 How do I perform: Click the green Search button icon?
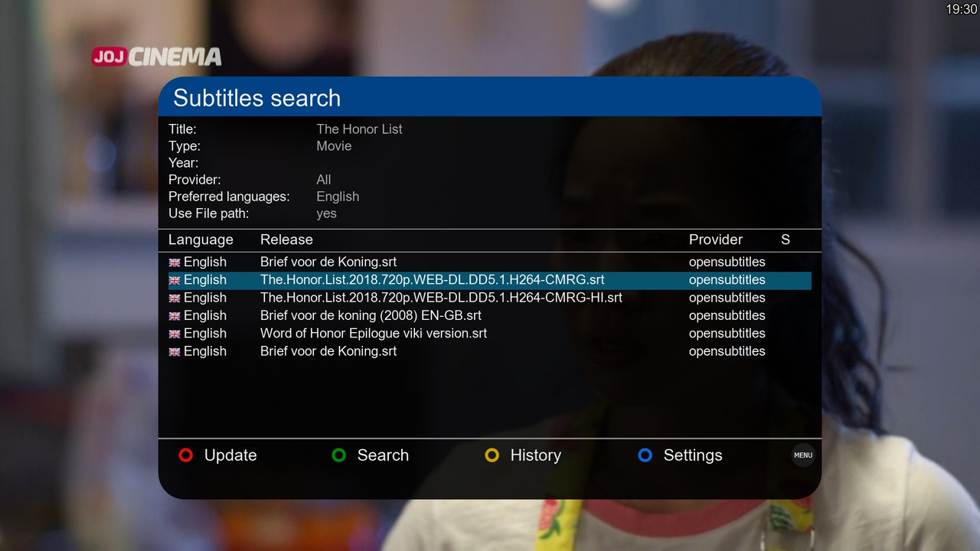[x=338, y=455]
